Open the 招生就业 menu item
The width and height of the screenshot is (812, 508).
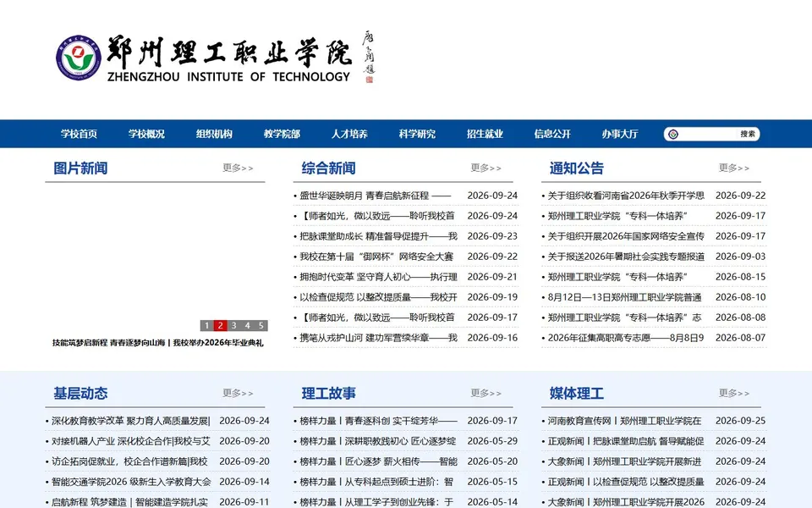[485, 134]
